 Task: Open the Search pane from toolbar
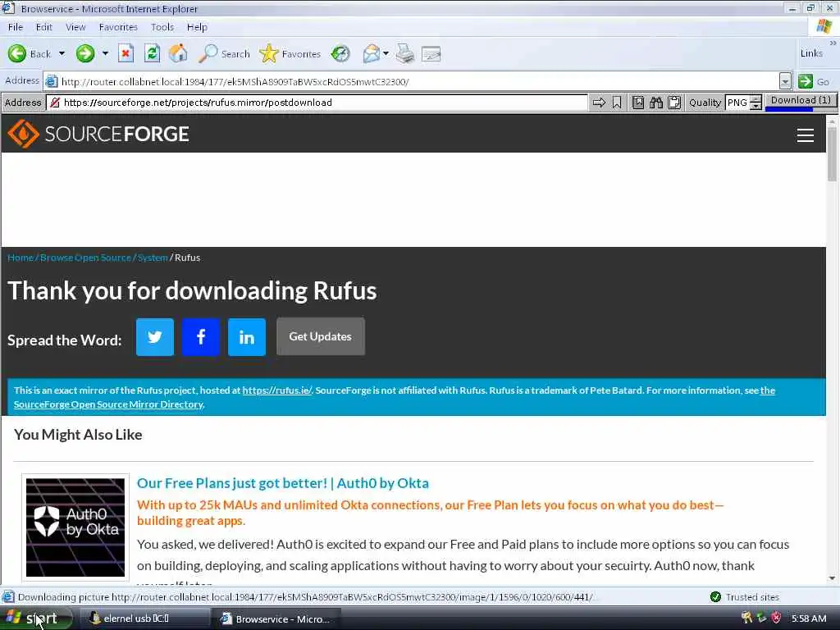(224, 53)
